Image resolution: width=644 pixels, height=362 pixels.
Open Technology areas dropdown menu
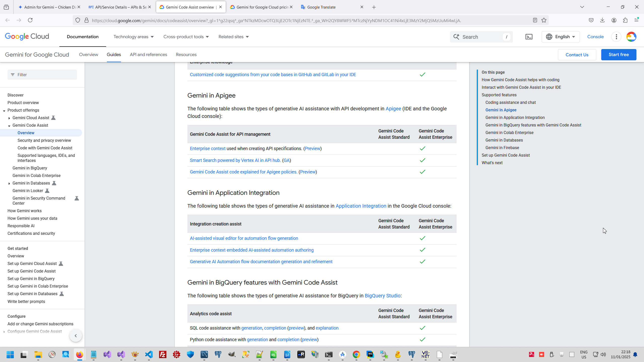tap(133, 37)
